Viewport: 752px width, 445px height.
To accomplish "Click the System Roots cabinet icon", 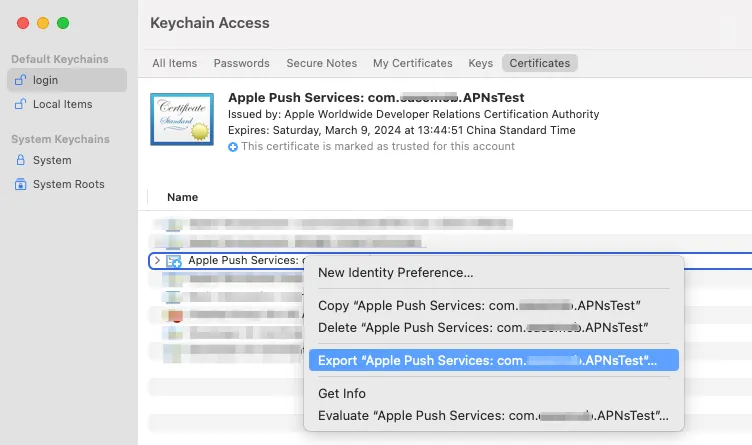I will pyautogui.click(x=20, y=184).
